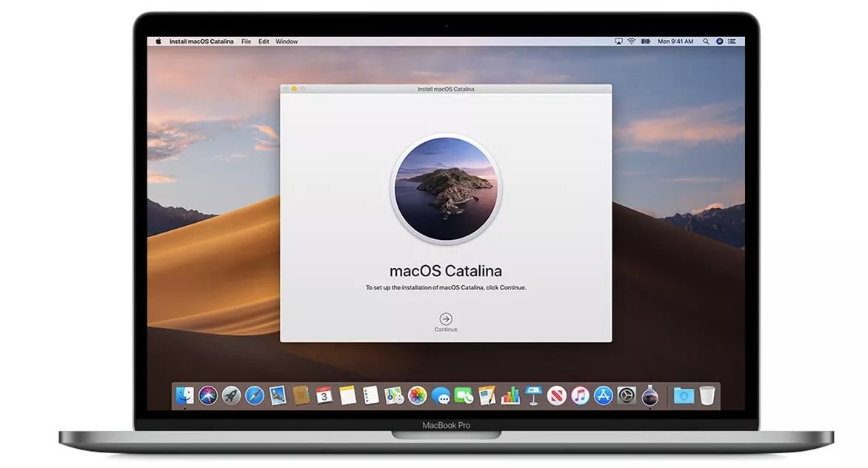Image resolution: width=868 pixels, height=468 pixels.
Task: Click the Wi-Fi status icon
Action: point(630,41)
